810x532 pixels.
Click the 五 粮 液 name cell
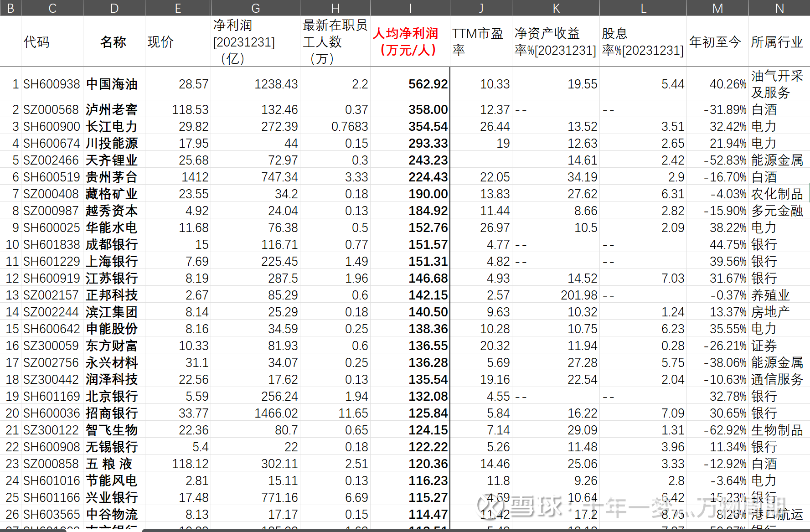[x=109, y=464]
